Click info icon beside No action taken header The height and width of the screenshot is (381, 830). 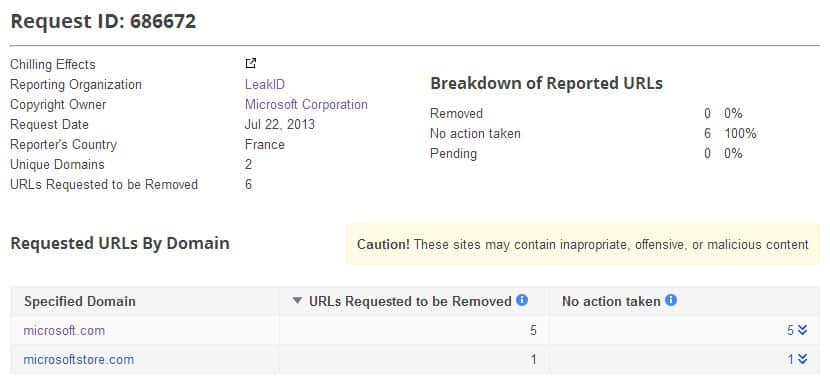click(x=671, y=301)
